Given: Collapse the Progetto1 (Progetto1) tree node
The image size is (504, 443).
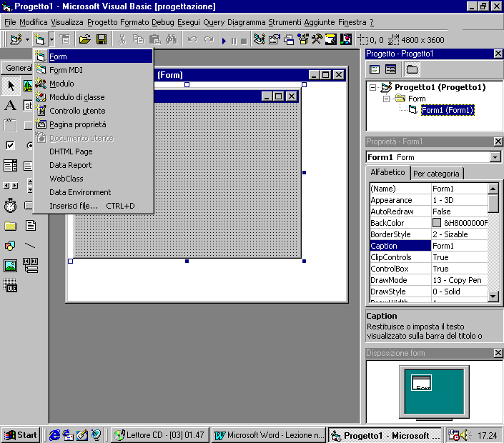Looking at the screenshot, I should point(372,87).
